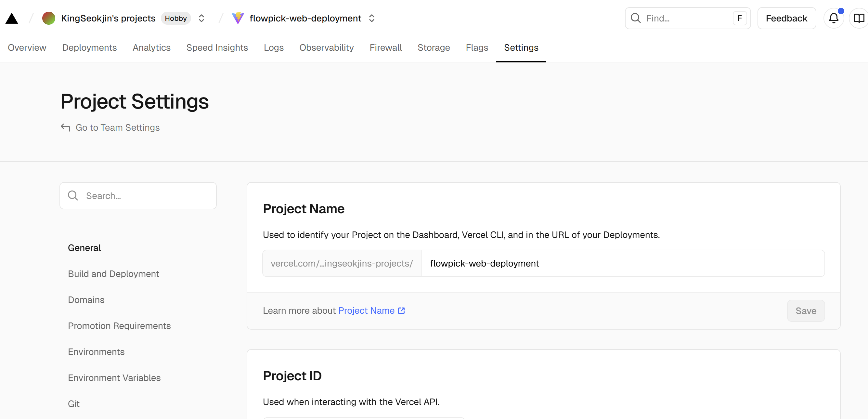Click the back arrow beside Team Settings

[65, 127]
